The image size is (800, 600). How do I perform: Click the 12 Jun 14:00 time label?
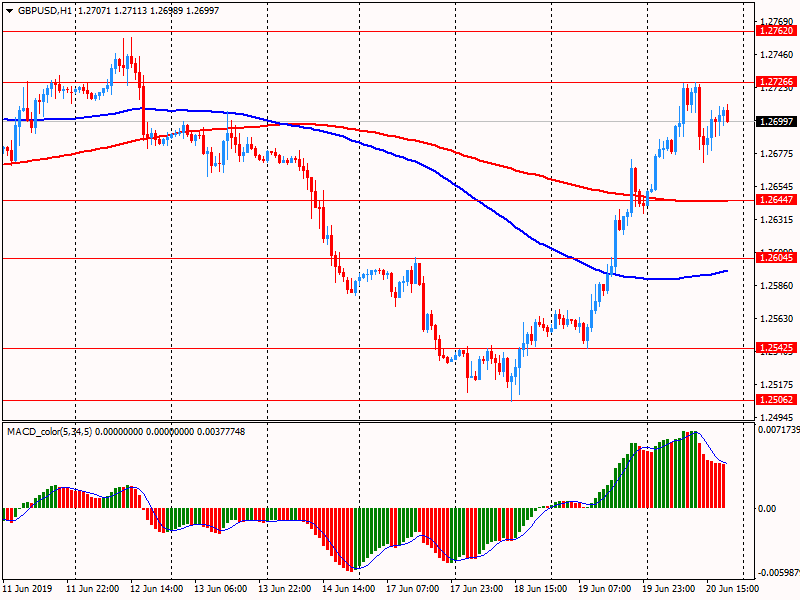click(157, 589)
